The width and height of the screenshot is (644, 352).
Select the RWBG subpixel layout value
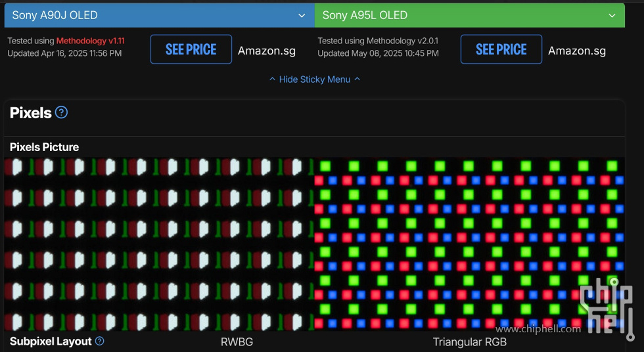coord(237,341)
